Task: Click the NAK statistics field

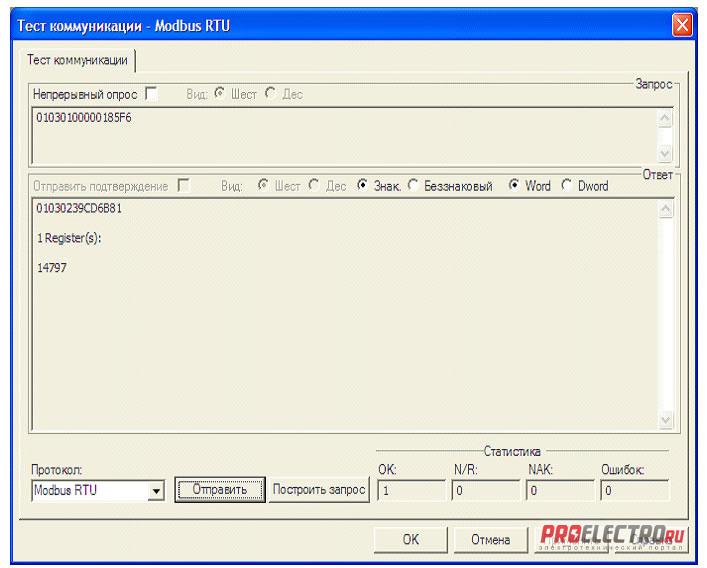Action: pyautogui.click(x=560, y=490)
